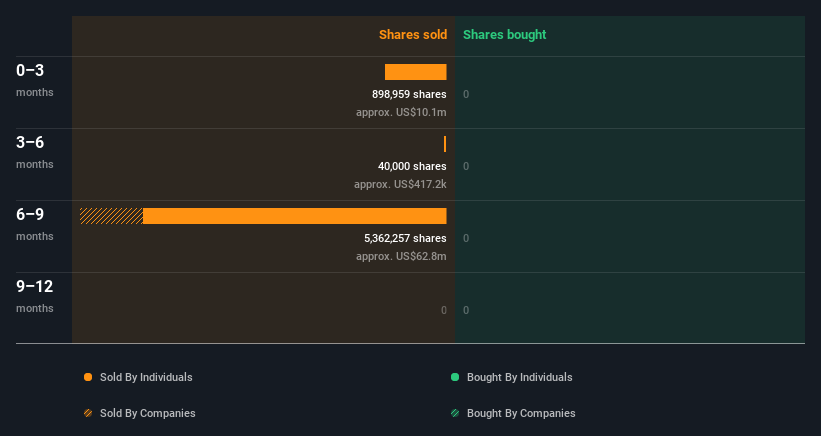Click the bought 0 value in 6–9 row

(x=466, y=238)
